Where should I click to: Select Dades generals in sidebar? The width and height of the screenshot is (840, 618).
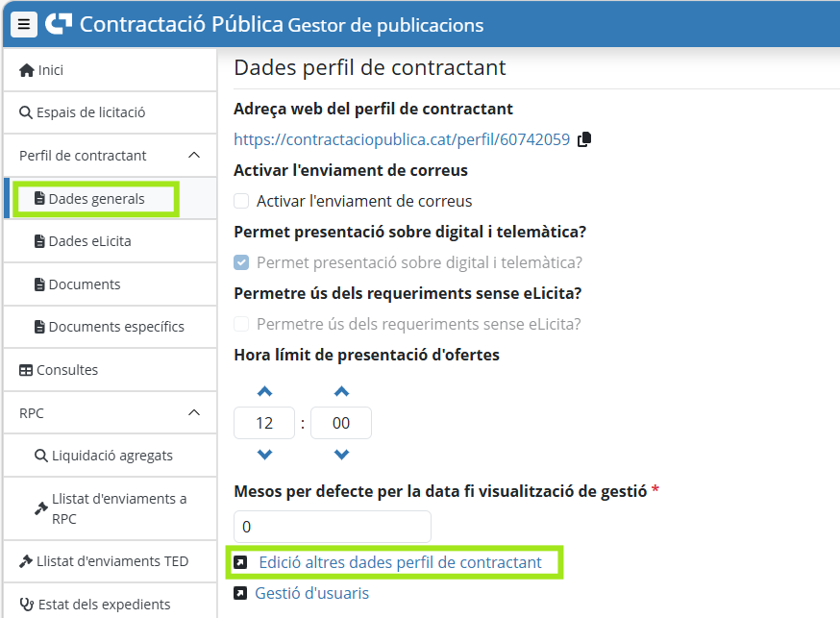[x=110, y=199]
